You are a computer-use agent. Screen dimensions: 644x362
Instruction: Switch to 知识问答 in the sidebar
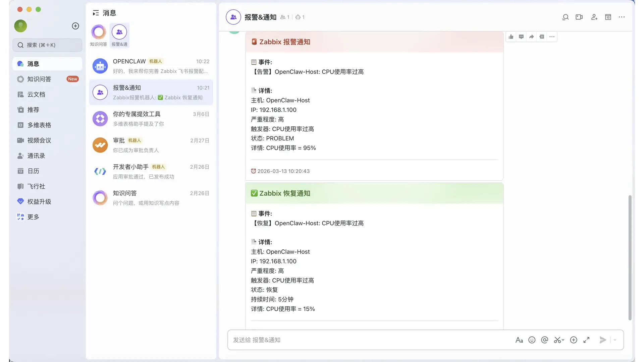coord(39,79)
